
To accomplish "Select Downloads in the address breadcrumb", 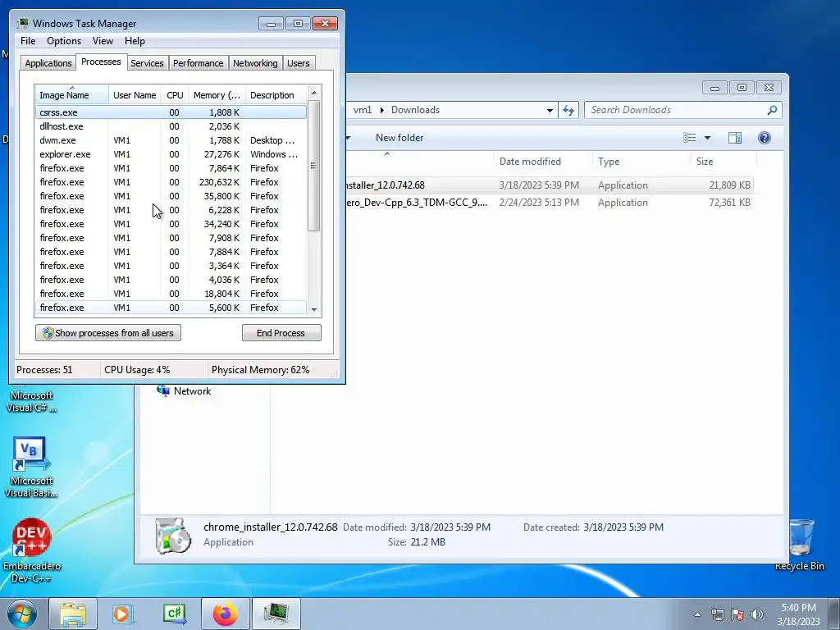I will (x=415, y=110).
